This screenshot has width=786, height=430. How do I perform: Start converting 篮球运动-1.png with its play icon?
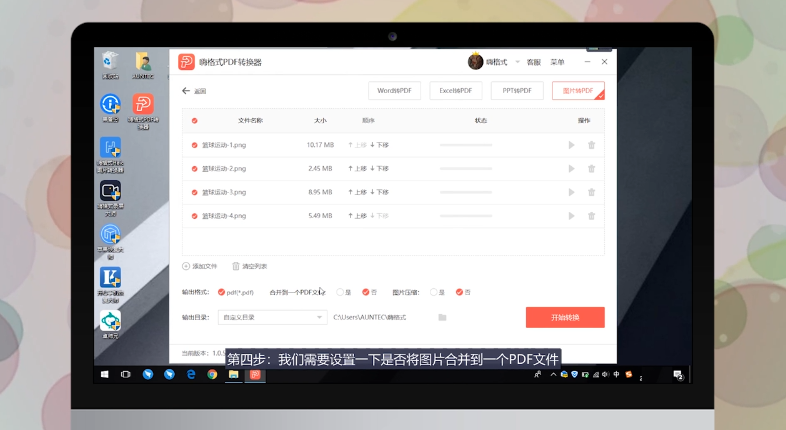[x=571, y=145]
